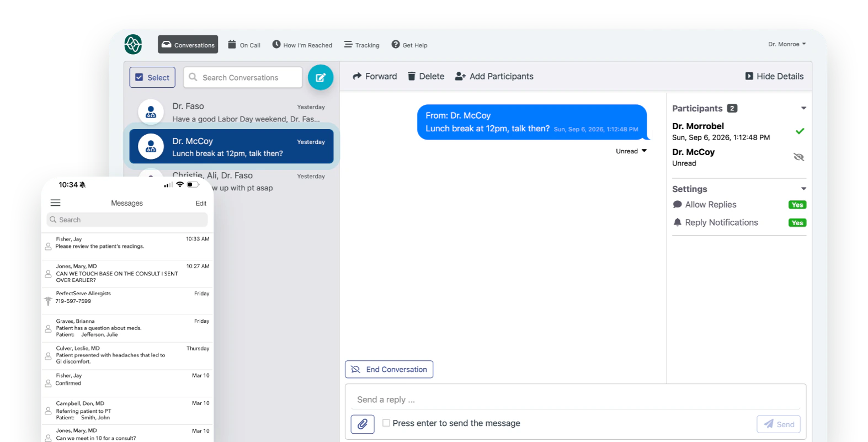Open the On Call tab
868x442 pixels.
pos(244,45)
